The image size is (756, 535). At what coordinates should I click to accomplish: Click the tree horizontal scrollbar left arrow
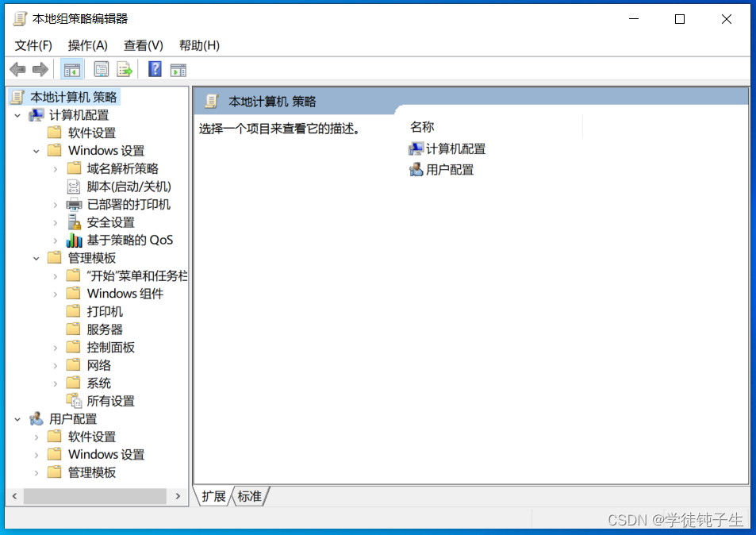pos(14,496)
